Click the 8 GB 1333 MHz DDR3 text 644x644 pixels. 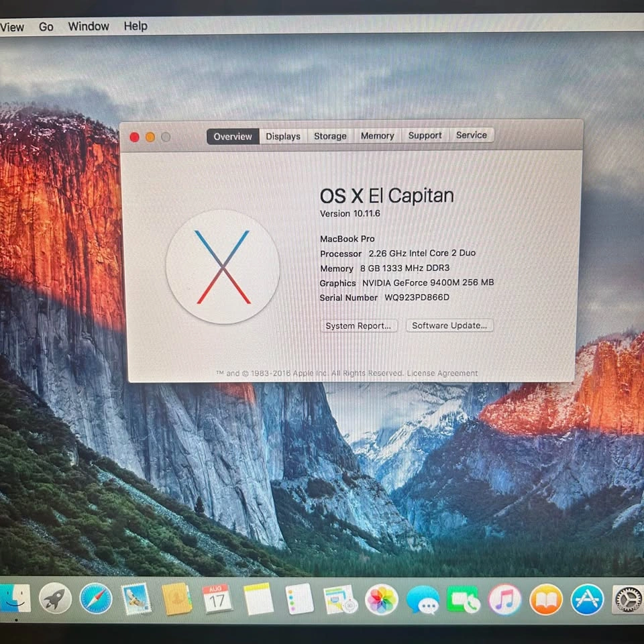[x=405, y=268]
